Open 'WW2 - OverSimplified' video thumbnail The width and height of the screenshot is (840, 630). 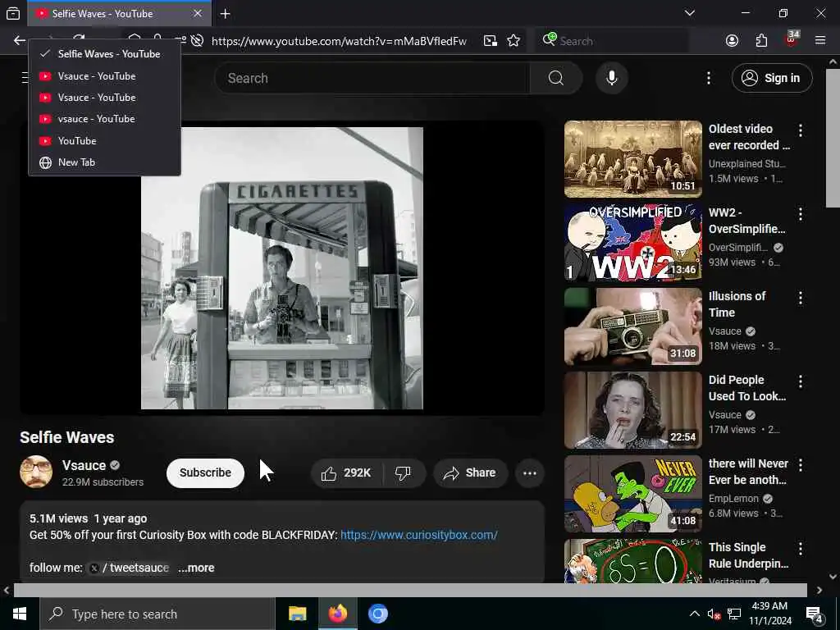(x=632, y=243)
